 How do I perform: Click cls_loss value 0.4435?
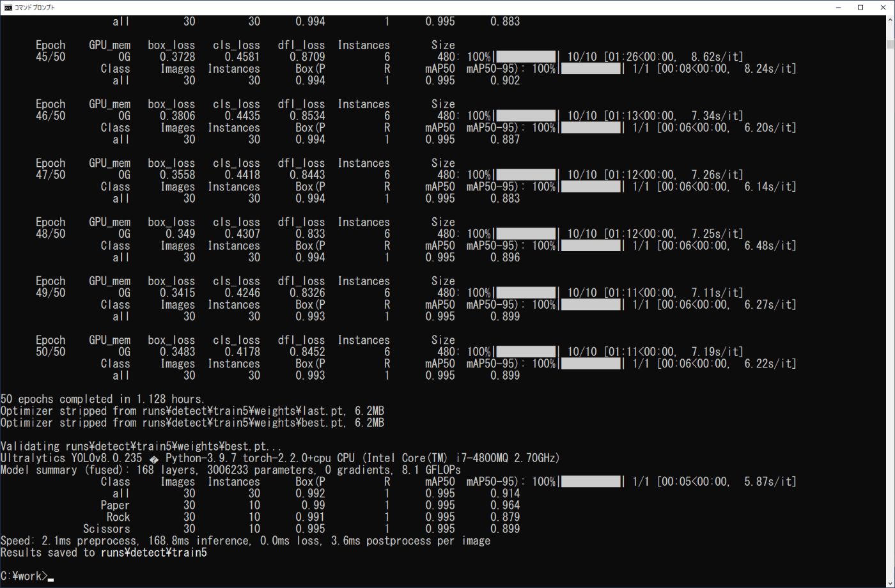point(242,116)
